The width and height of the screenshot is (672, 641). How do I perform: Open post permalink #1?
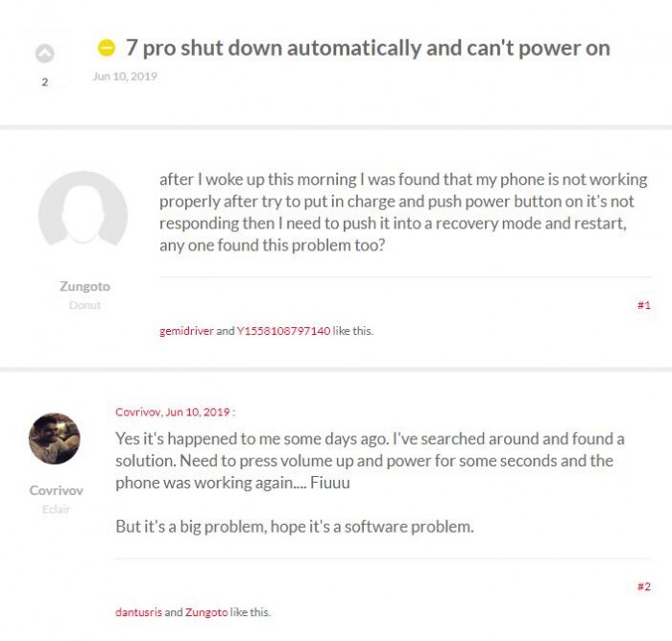[x=643, y=305]
